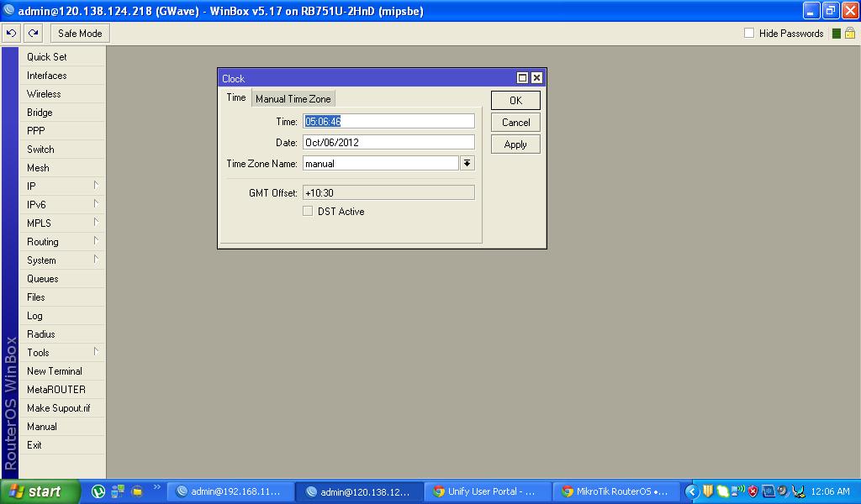Expand the IPv6 submenu
This screenshot has width=861, height=504.
pyautogui.click(x=61, y=205)
